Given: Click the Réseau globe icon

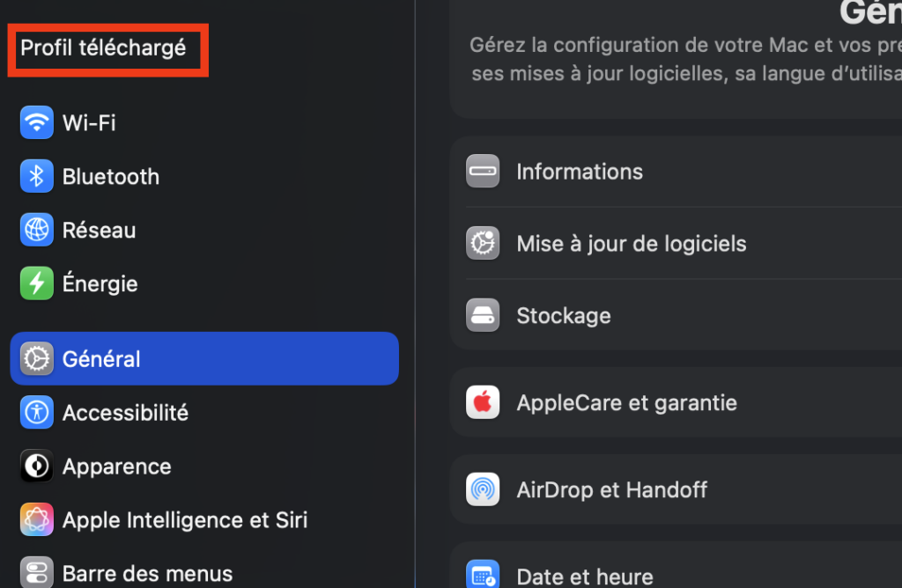Looking at the screenshot, I should (x=37, y=230).
